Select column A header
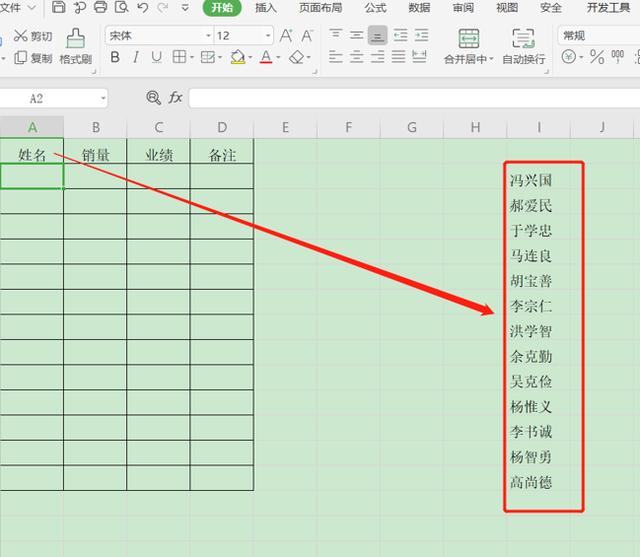 (32, 127)
